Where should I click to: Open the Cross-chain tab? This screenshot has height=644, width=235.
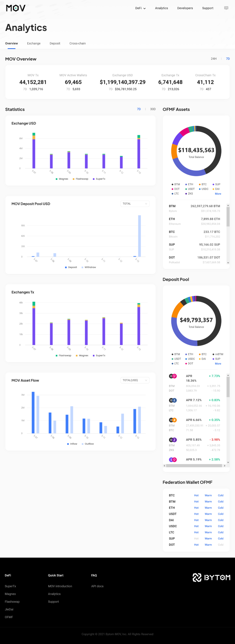coord(77,44)
